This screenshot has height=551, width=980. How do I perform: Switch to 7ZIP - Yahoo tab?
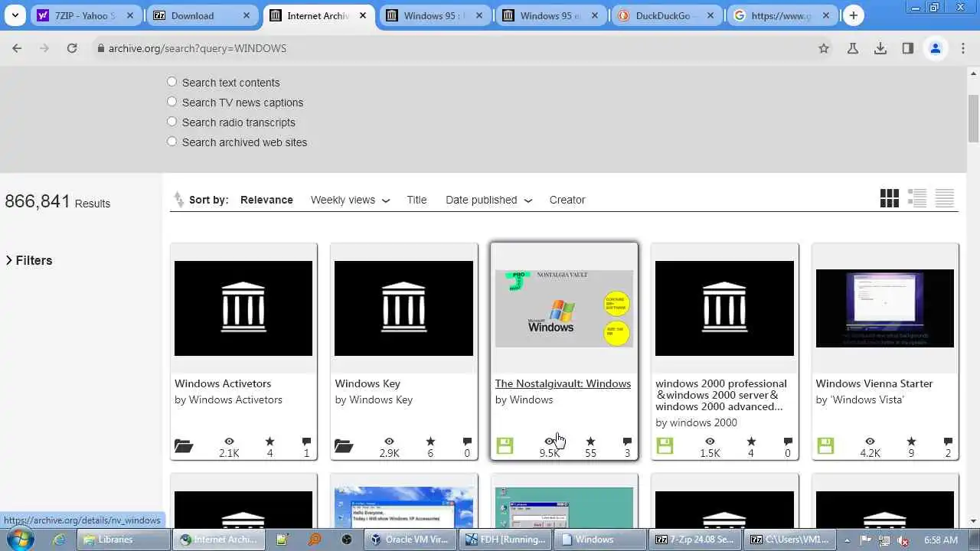(85, 15)
